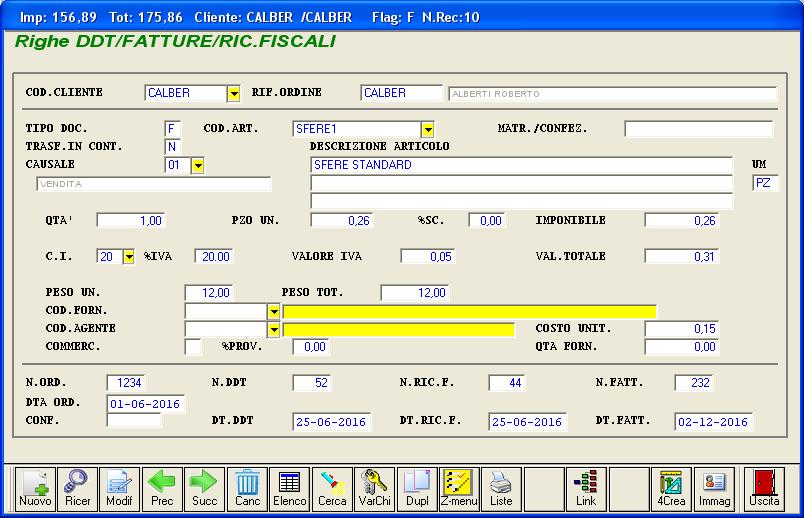
Task: Click the TRASF.IN CONT. field with N
Action: point(173,147)
